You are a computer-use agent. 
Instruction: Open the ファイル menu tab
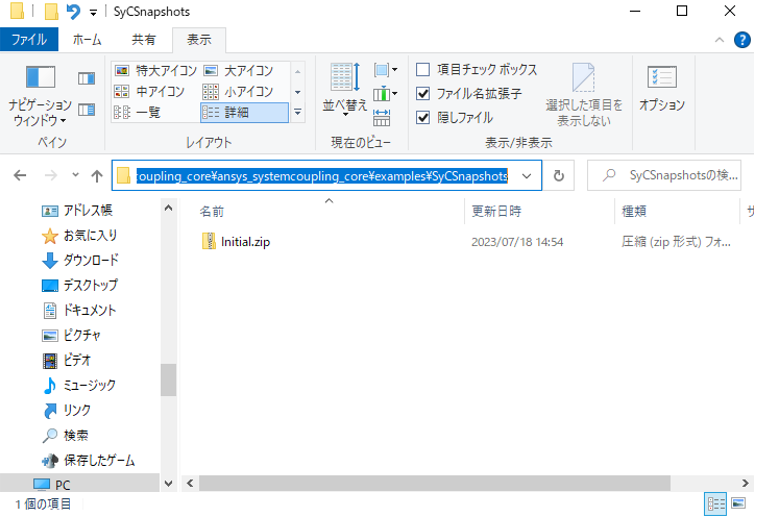[28, 40]
